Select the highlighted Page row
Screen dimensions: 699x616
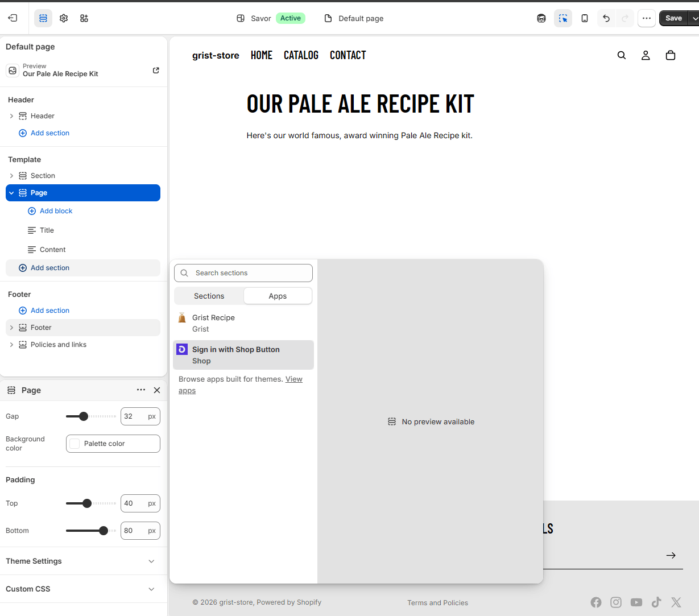point(83,193)
